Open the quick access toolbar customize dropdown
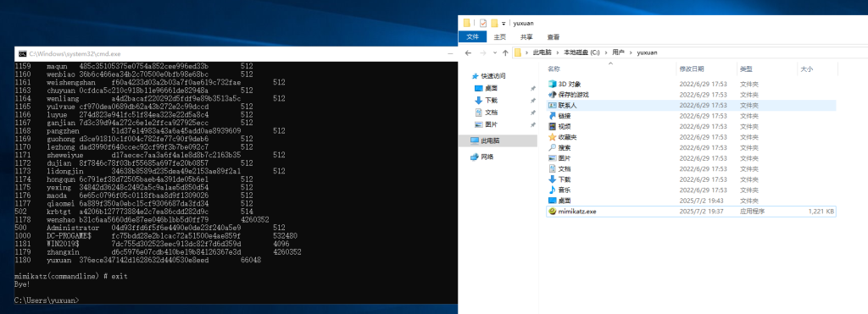 504,23
